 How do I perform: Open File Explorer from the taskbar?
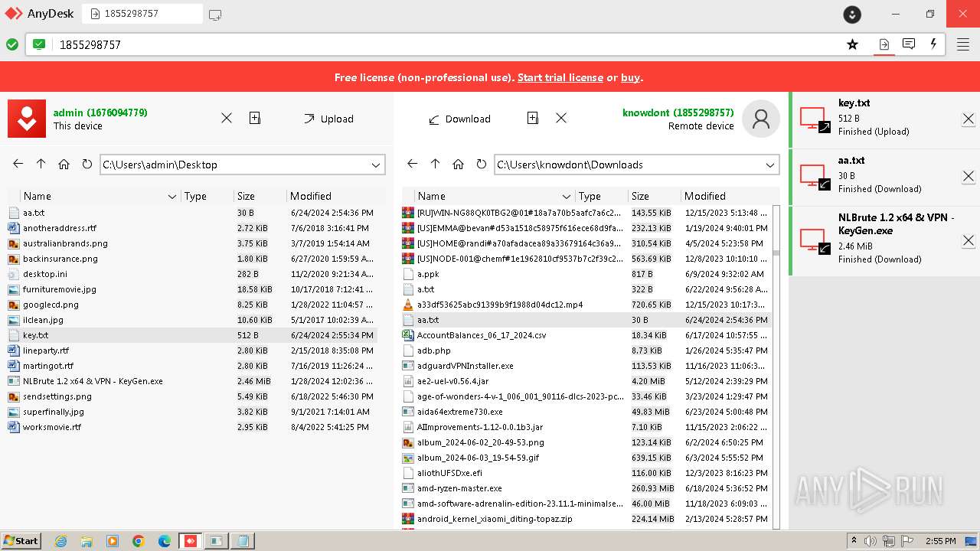click(87, 541)
